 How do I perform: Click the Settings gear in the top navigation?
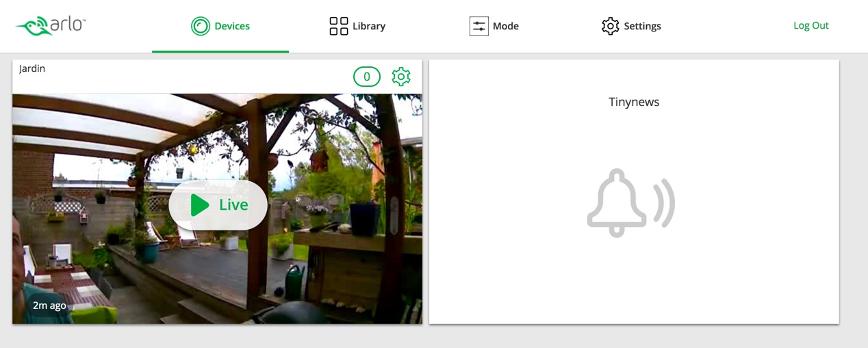[610, 26]
